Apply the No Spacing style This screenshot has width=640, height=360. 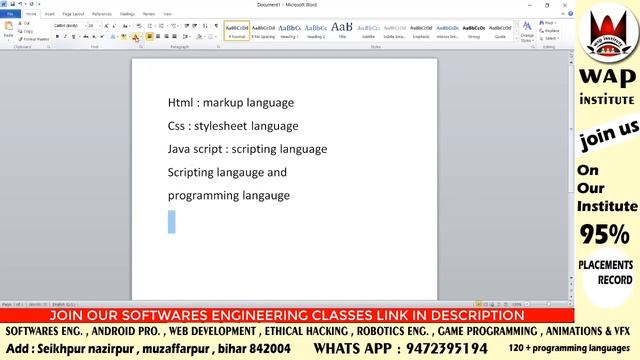click(263, 31)
